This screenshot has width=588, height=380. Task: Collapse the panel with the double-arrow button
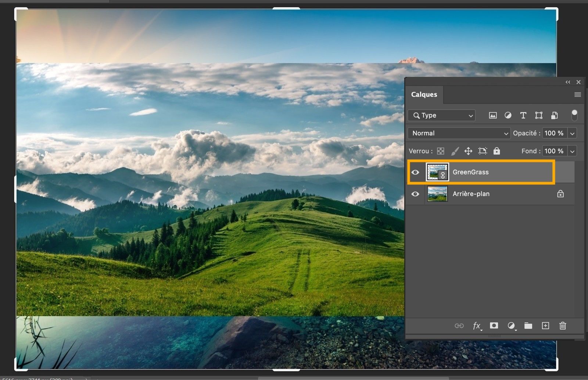pyautogui.click(x=568, y=82)
